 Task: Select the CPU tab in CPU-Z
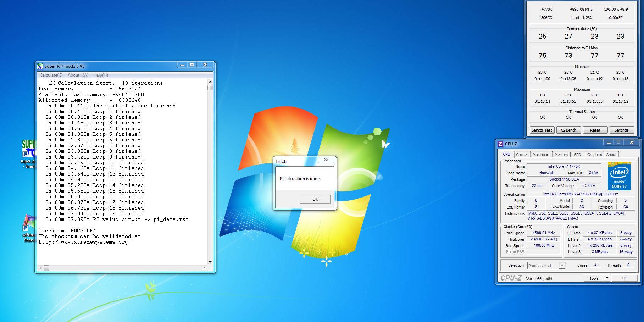[x=506, y=154]
